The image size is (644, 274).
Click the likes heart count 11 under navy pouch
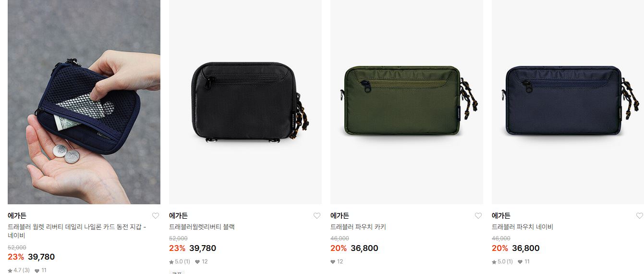click(523, 262)
